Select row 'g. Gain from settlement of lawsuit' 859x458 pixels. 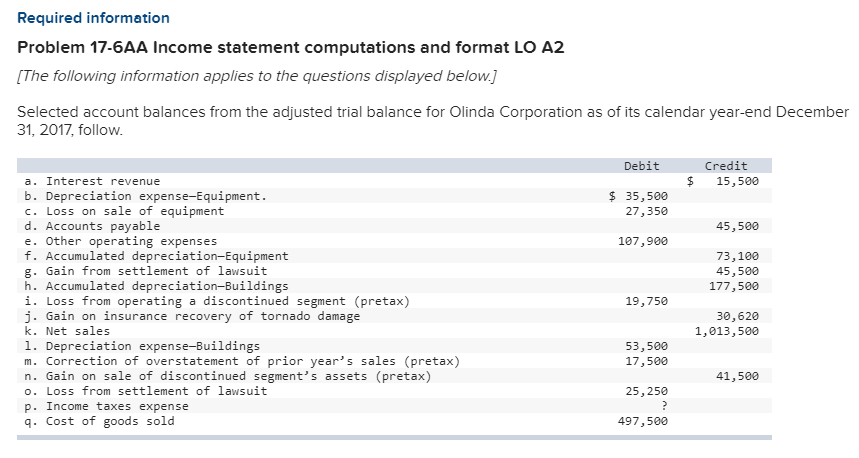(394, 271)
